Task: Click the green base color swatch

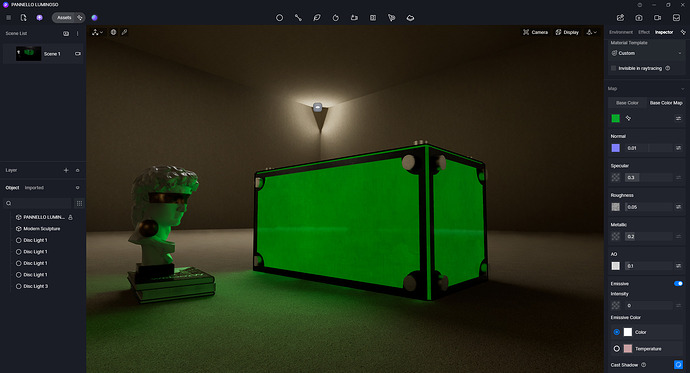Action: click(x=616, y=118)
